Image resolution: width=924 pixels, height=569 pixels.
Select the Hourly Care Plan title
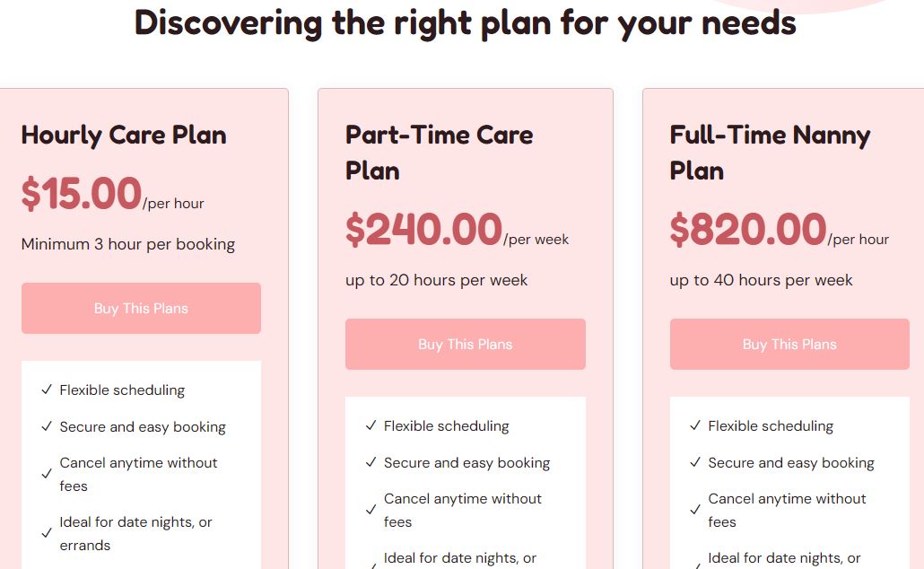point(124,136)
